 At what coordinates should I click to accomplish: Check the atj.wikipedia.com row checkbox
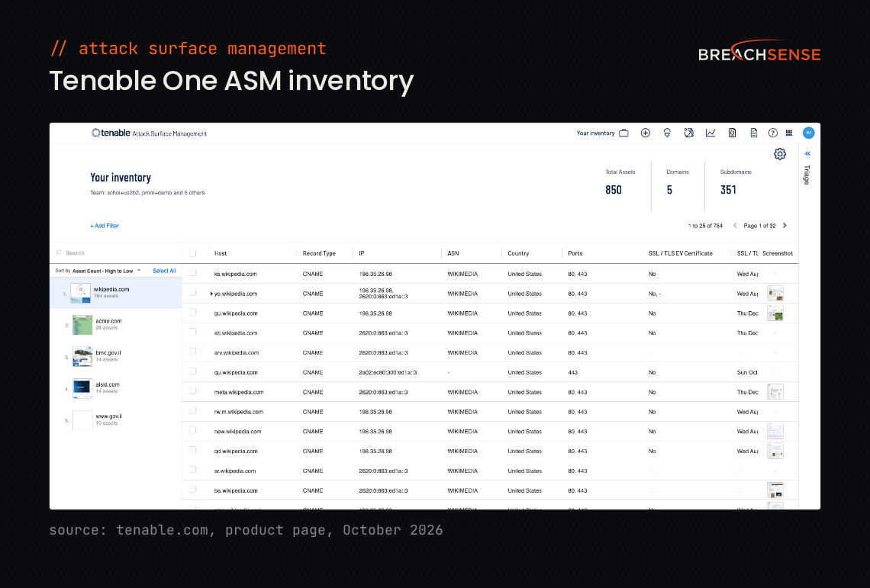pyautogui.click(x=192, y=332)
